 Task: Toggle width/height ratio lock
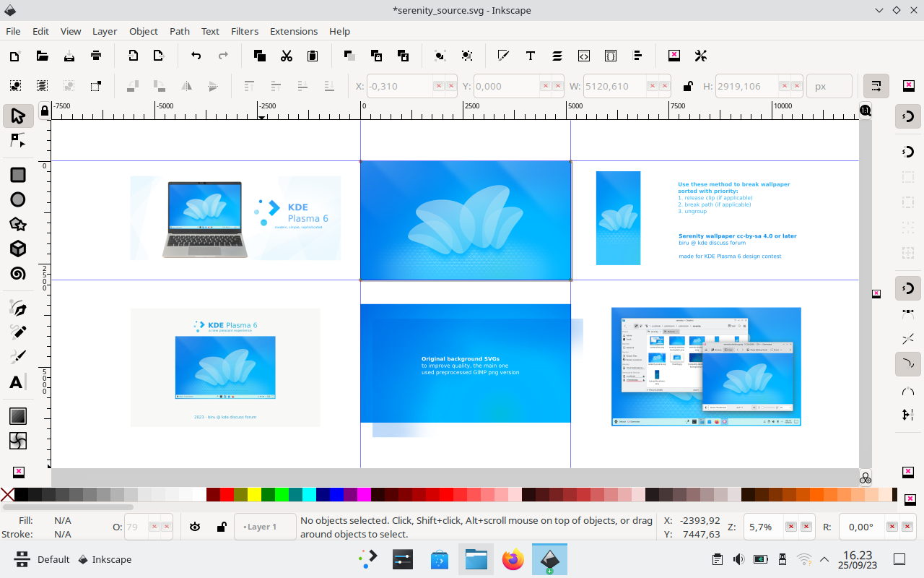click(x=688, y=86)
